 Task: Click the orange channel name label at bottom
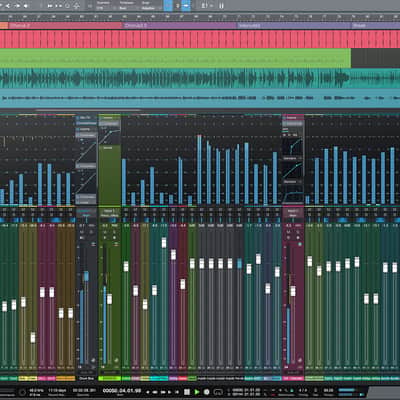click(x=66, y=378)
